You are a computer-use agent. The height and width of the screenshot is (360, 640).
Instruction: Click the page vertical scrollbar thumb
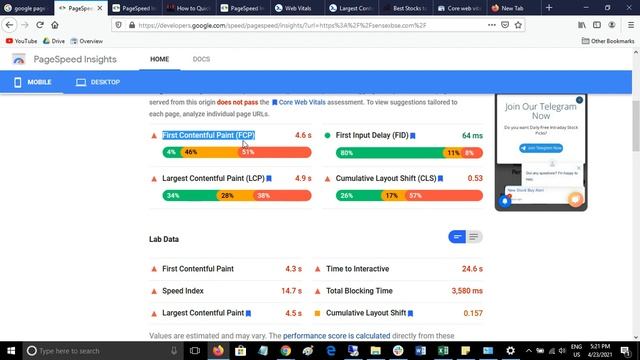point(636,126)
